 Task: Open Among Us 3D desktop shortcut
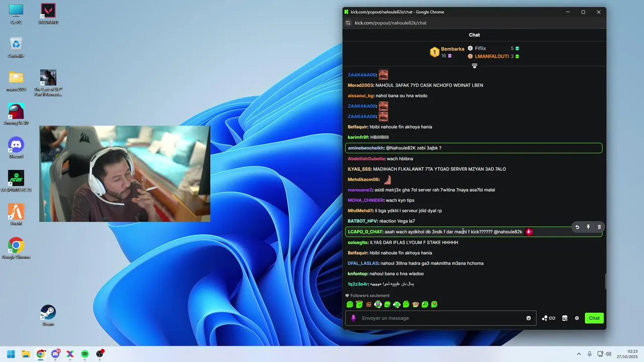click(x=16, y=114)
